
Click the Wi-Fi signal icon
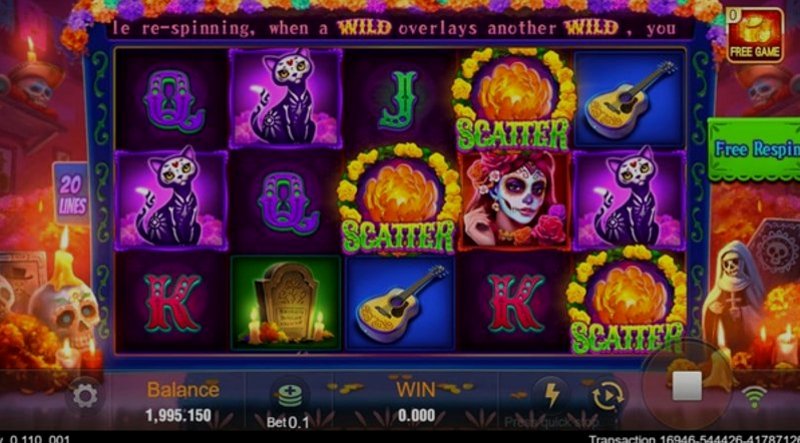(754, 397)
